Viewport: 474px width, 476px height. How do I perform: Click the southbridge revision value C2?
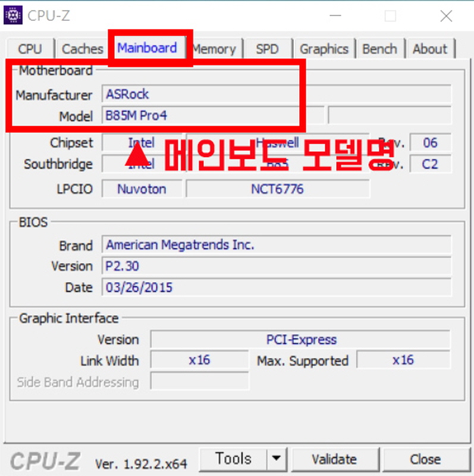point(431,164)
